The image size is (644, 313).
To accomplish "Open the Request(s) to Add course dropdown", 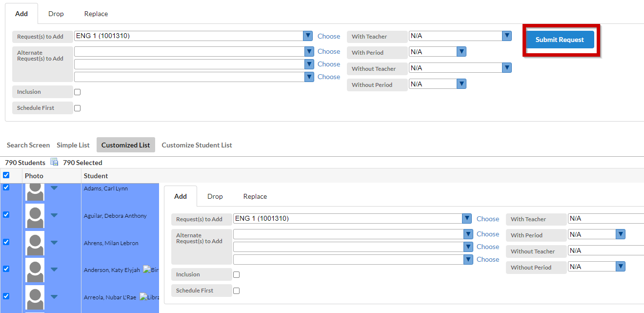I will (308, 36).
